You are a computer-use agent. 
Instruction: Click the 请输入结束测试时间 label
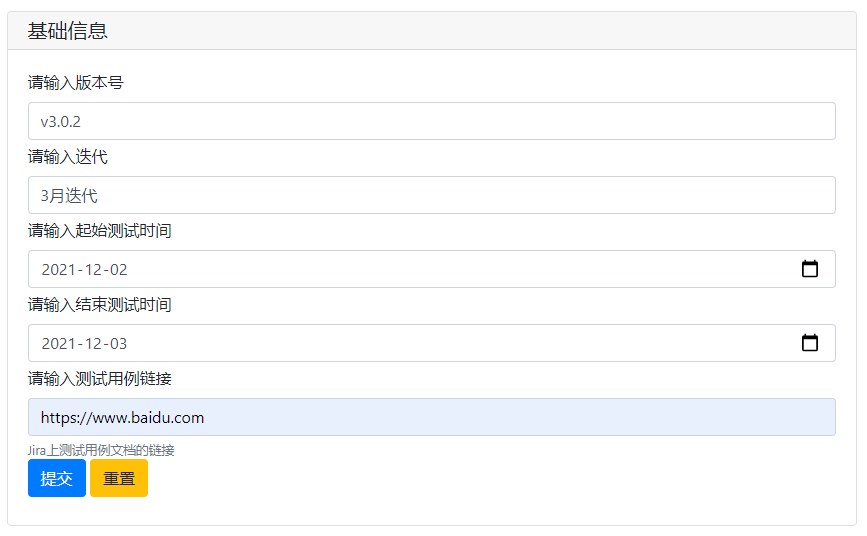[x=99, y=304]
